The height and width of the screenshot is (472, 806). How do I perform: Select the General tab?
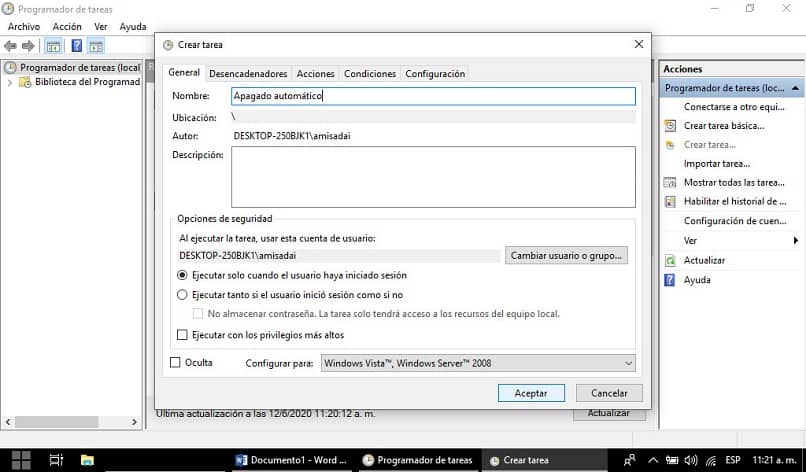click(x=184, y=72)
